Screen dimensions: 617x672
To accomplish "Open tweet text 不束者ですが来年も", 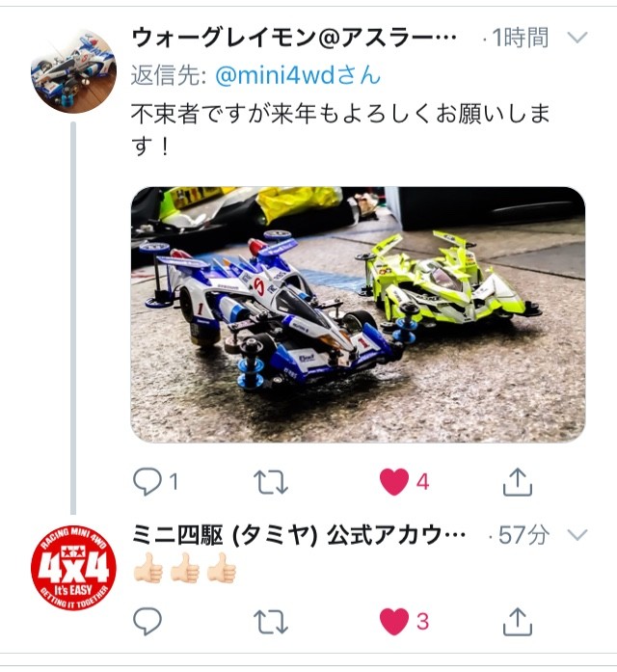I will click(x=340, y=130).
